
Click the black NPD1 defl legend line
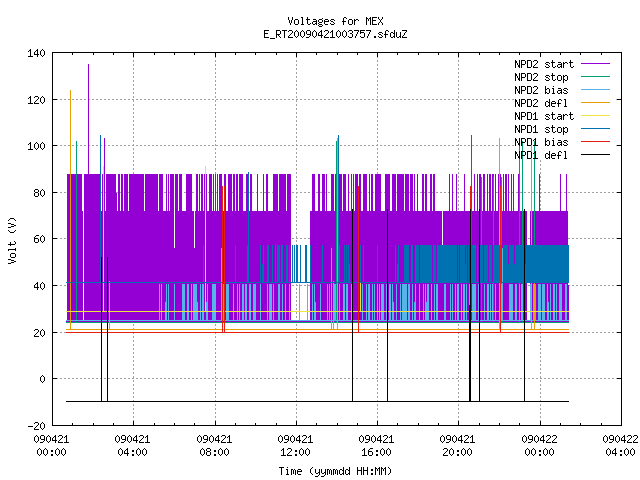tap(595, 155)
